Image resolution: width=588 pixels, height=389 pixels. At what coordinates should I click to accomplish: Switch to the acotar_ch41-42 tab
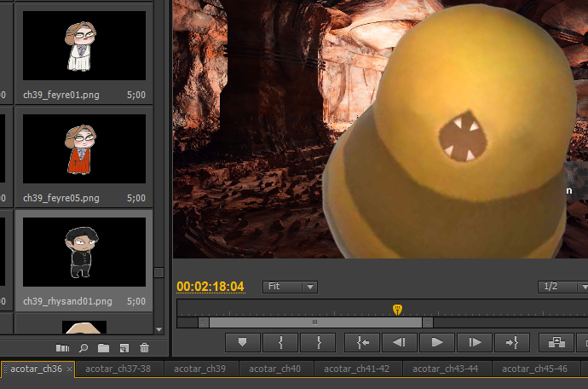click(356, 369)
